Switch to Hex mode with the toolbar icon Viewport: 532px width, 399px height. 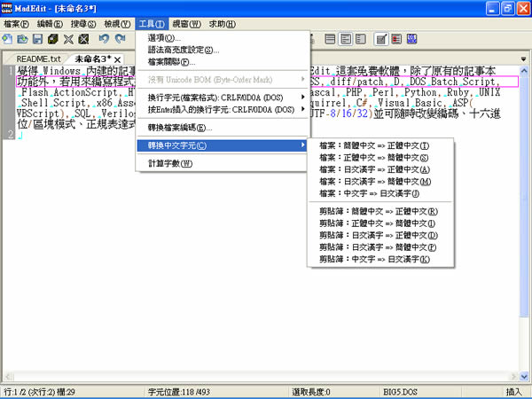414,40
